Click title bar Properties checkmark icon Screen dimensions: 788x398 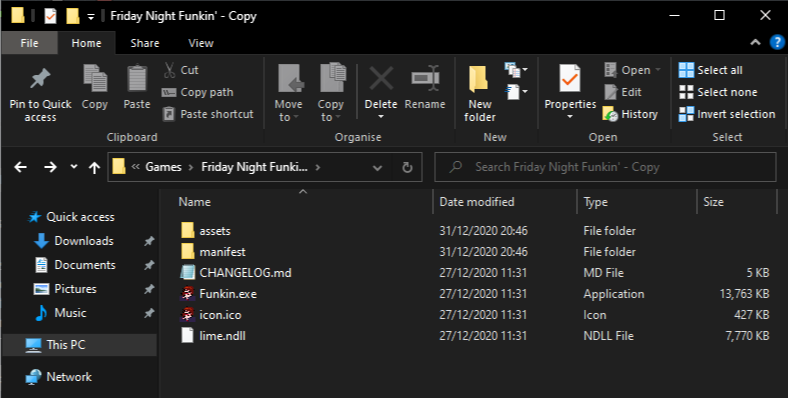tap(50, 16)
